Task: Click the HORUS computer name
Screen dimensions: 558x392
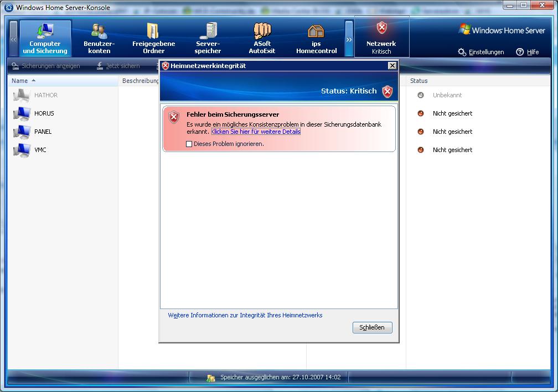Action: [x=44, y=113]
